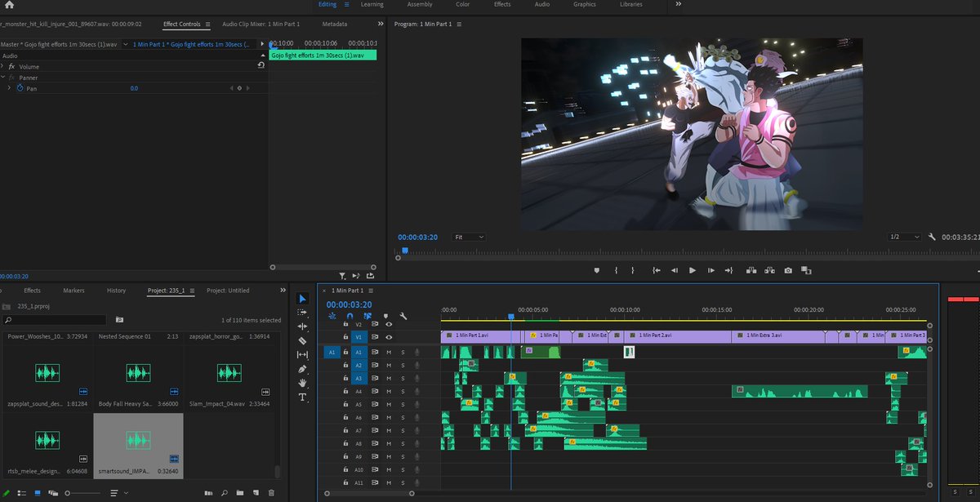The width and height of the screenshot is (980, 502).
Task: Choose the Type tool
Action: [302, 397]
